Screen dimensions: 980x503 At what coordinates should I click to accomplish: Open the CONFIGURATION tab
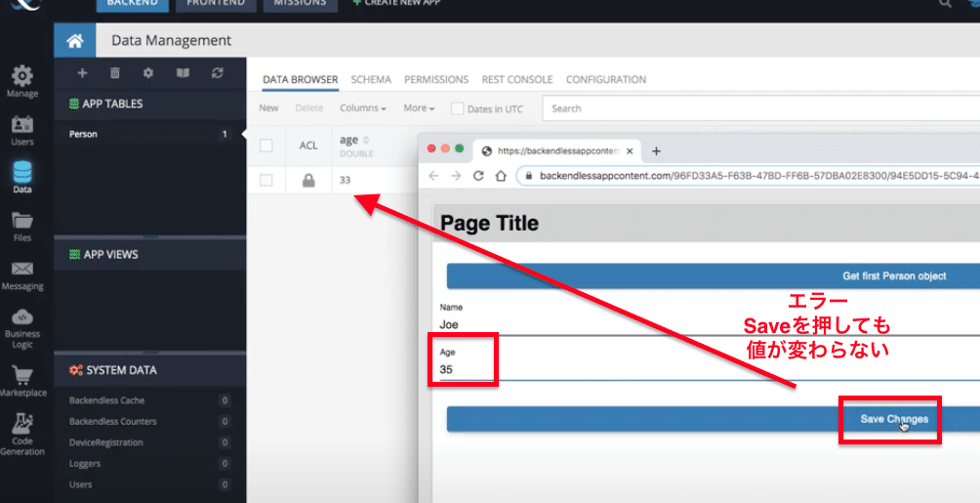(x=606, y=79)
